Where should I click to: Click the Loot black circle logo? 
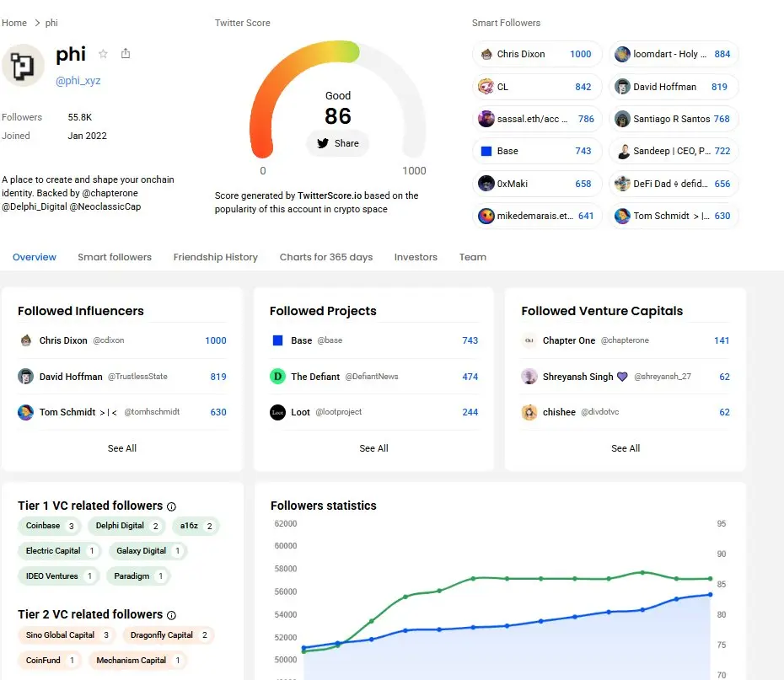tap(277, 412)
